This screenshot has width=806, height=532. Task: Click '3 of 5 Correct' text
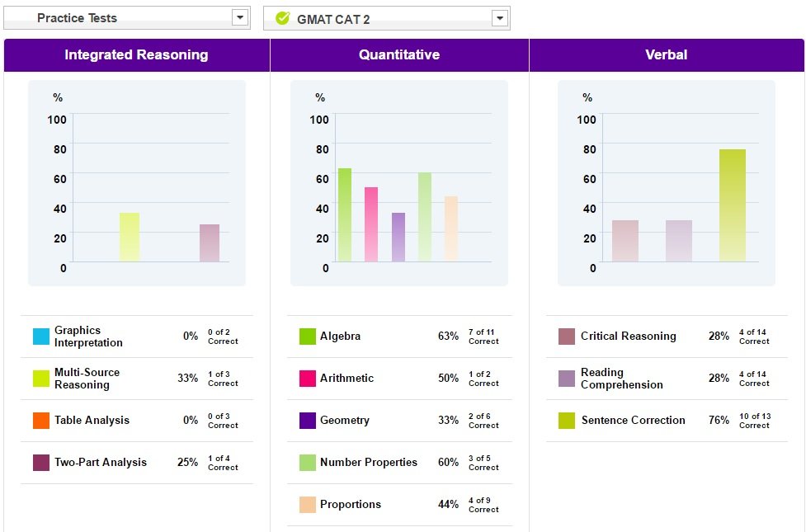pos(483,463)
